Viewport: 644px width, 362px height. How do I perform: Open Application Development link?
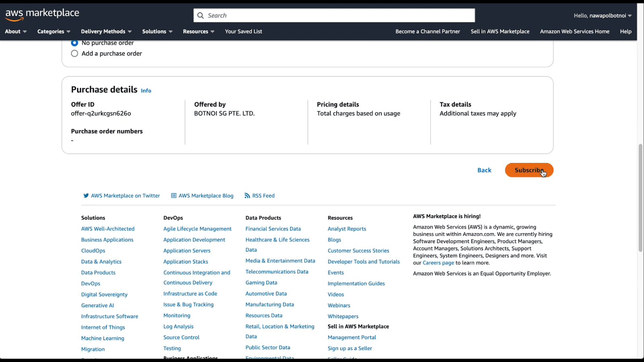tap(194, 240)
